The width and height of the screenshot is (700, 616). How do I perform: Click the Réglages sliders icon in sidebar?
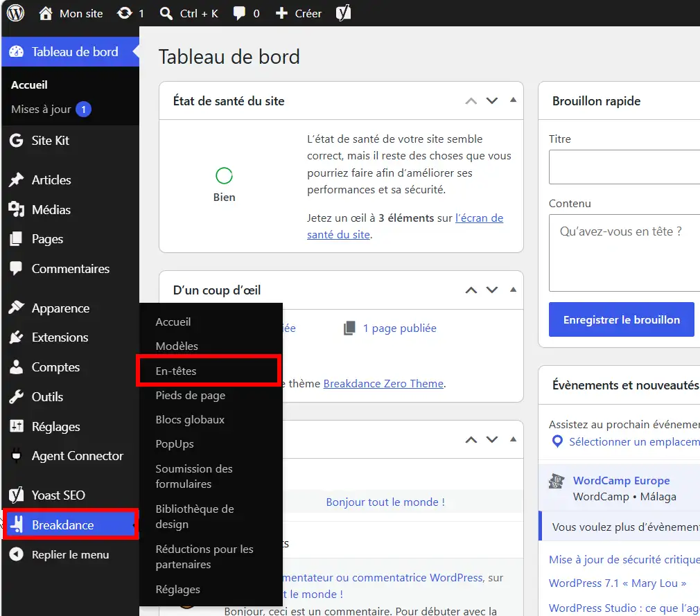17,426
